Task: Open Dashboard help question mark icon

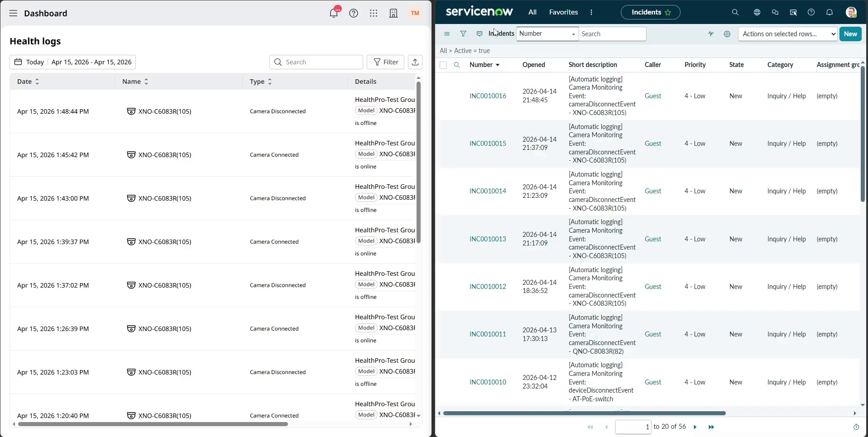Action: 354,13
